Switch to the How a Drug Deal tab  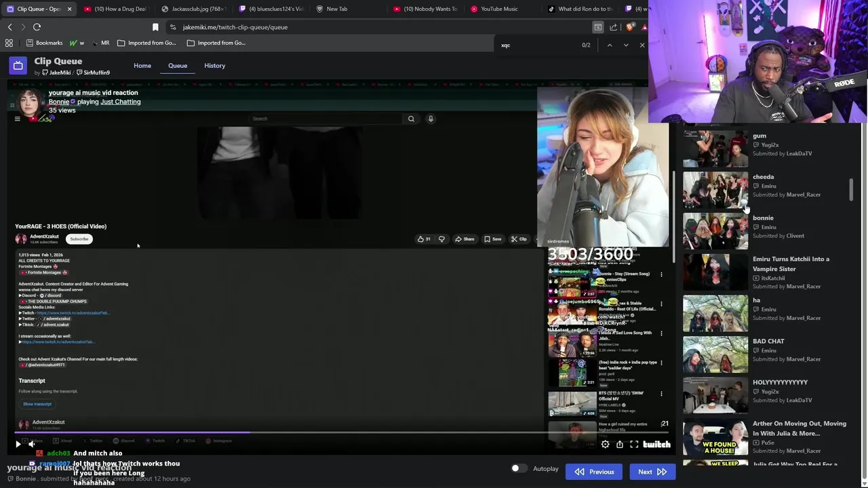[115, 9]
